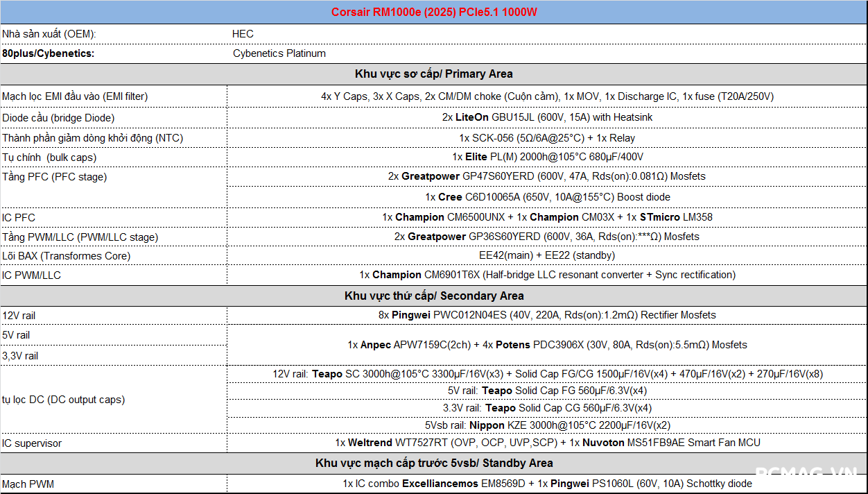Viewport: 868px width, 494px height.
Task: Click the Anpec APW7159C converter cell
Action: tap(547, 345)
